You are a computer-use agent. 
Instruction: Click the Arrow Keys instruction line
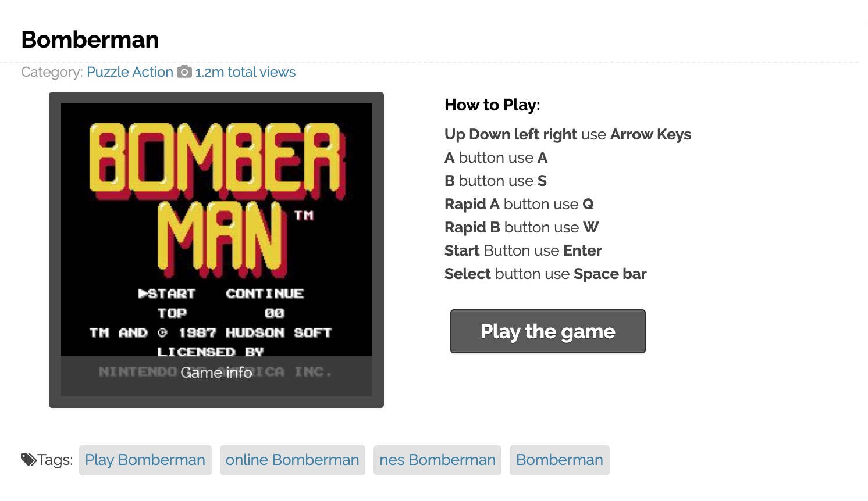point(567,134)
